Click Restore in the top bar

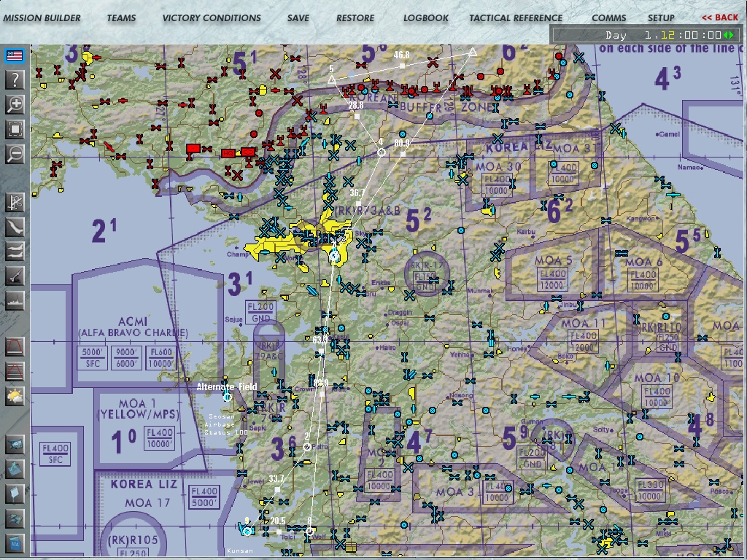[x=355, y=18]
